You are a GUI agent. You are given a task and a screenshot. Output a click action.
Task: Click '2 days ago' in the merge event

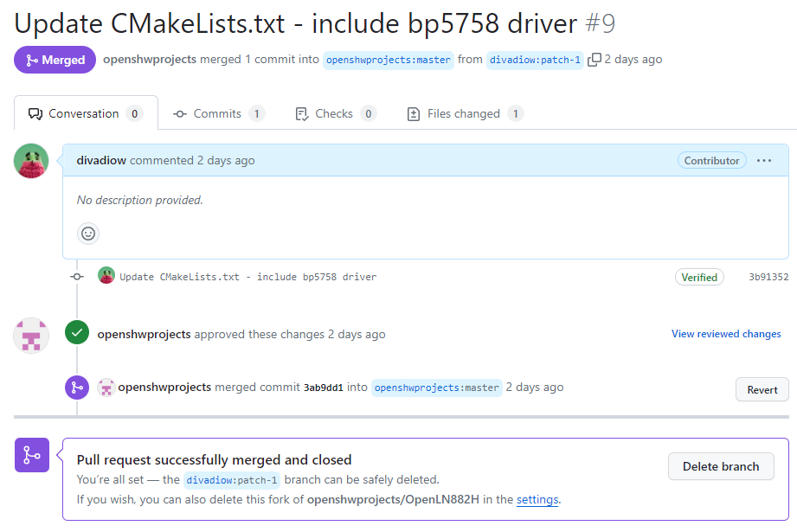coord(535,388)
